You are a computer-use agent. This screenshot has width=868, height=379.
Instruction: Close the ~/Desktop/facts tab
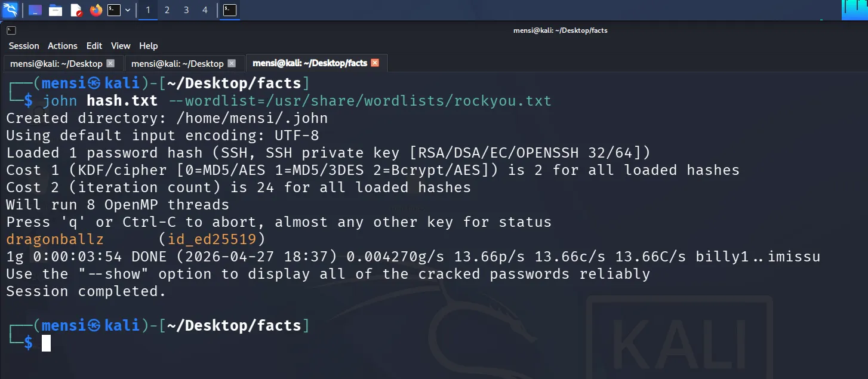(375, 63)
